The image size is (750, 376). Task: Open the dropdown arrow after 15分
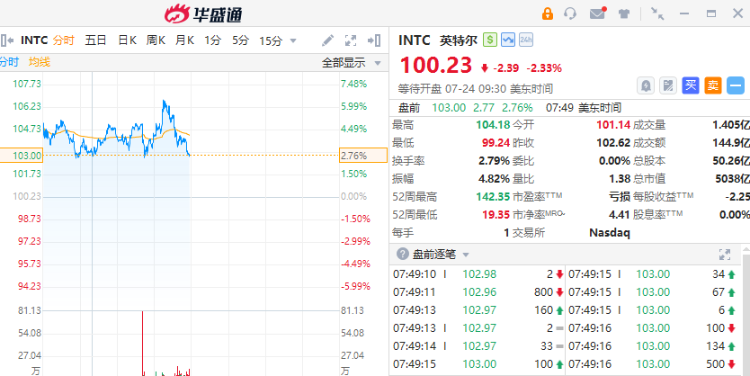(293, 41)
